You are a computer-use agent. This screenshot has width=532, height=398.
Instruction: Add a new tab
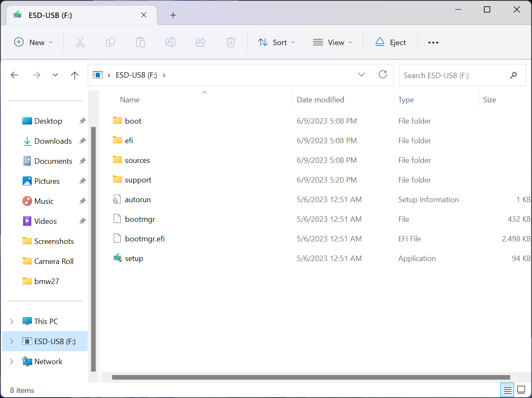pyautogui.click(x=173, y=15)
